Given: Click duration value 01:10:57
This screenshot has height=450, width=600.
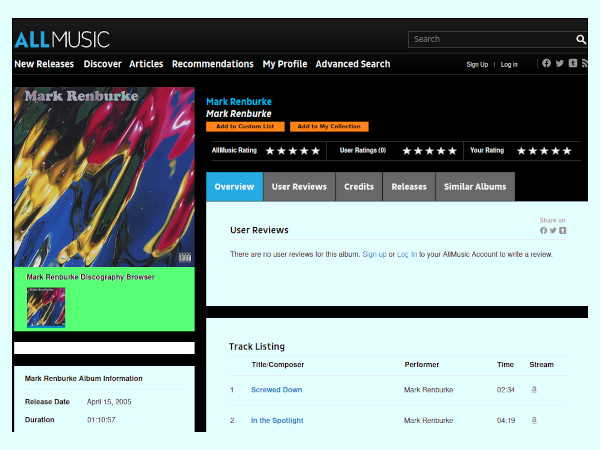Looking at the screenshot, I should [x=101, y=420].
